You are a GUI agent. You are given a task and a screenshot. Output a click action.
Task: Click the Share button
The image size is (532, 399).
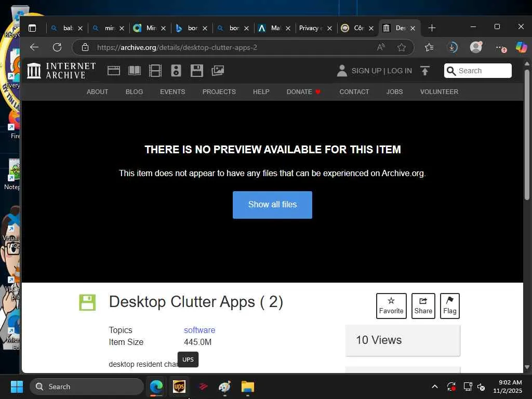tap(423, 305)
